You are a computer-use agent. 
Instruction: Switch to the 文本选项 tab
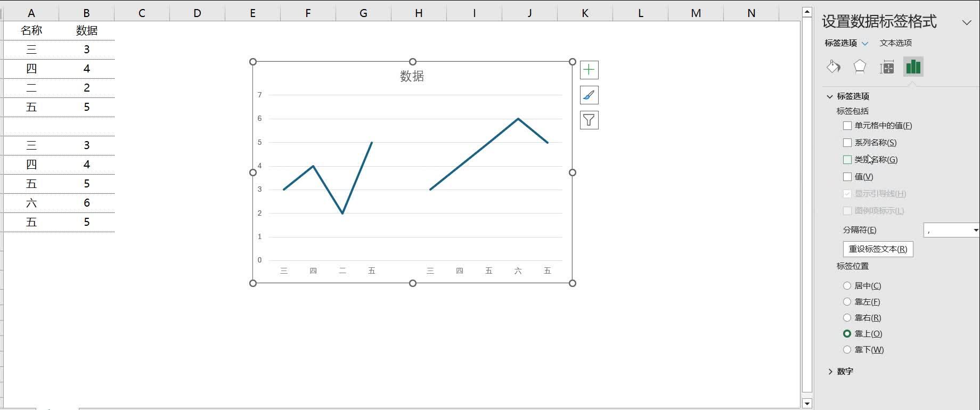(895, 43)
